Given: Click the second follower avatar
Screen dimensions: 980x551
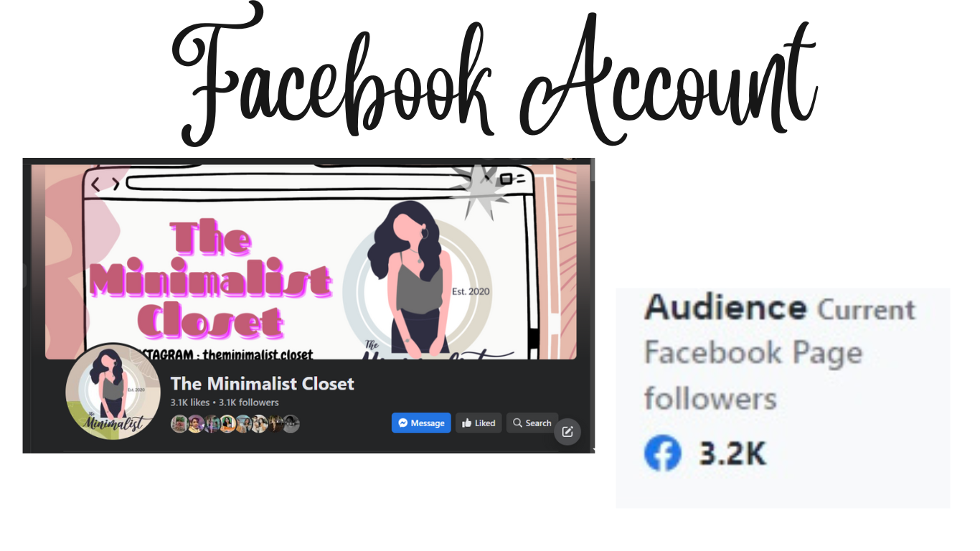Looking at the screenshot, I should pos(195,424).
